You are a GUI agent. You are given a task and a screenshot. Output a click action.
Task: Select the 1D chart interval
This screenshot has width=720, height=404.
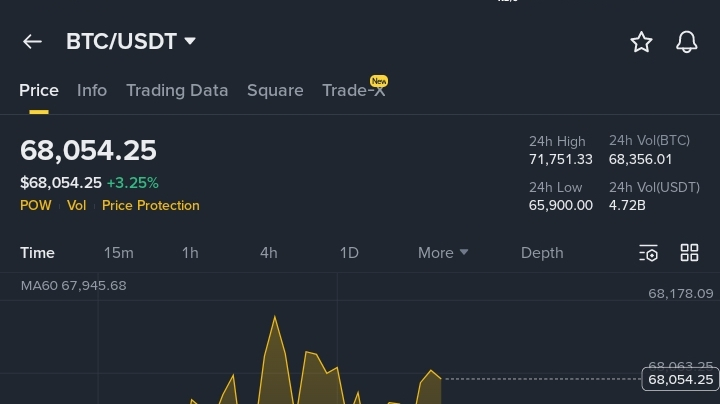pos(349,253)
